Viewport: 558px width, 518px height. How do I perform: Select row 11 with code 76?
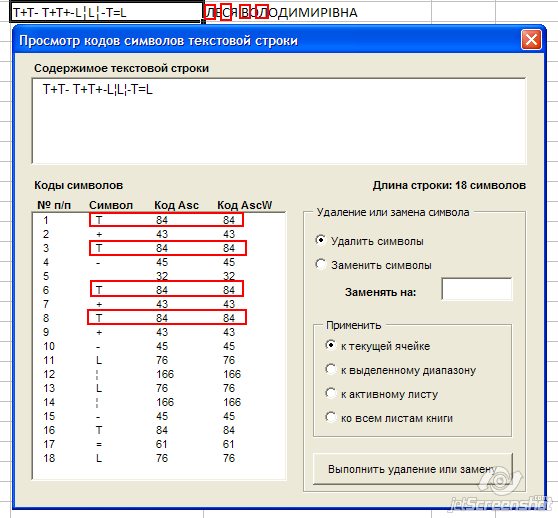click(x=159, y=360)
